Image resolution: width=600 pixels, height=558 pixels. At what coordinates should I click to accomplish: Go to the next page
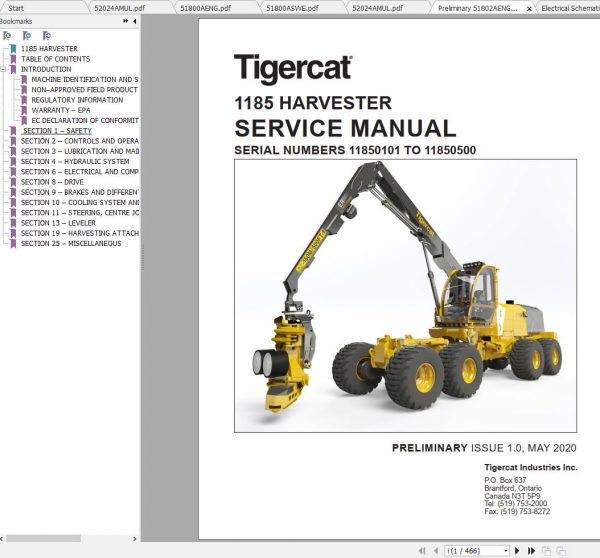pos(517,551)
